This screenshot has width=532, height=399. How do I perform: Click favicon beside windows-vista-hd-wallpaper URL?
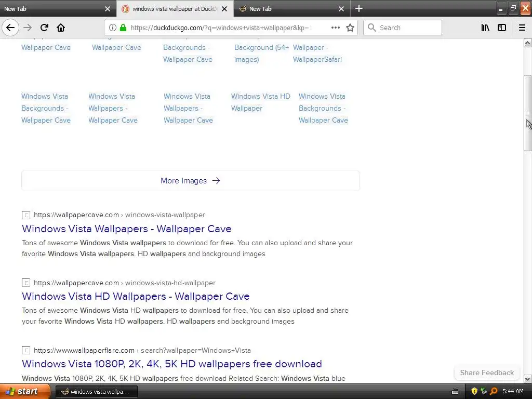26,283
